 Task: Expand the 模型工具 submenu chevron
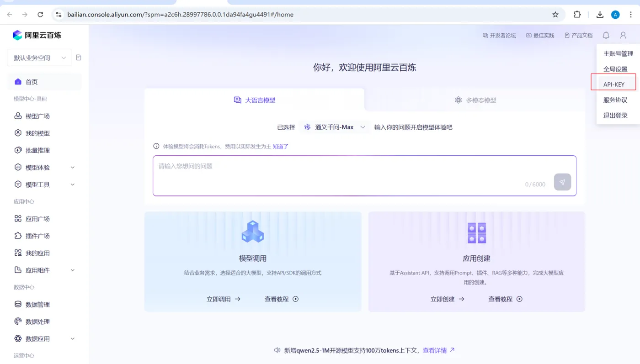click(x=73, y=185)
